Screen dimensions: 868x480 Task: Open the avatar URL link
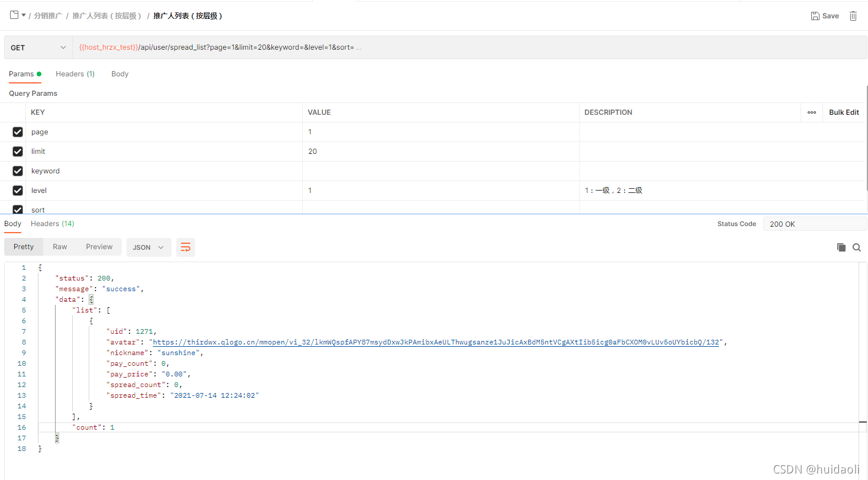click(x=436, y=342)
